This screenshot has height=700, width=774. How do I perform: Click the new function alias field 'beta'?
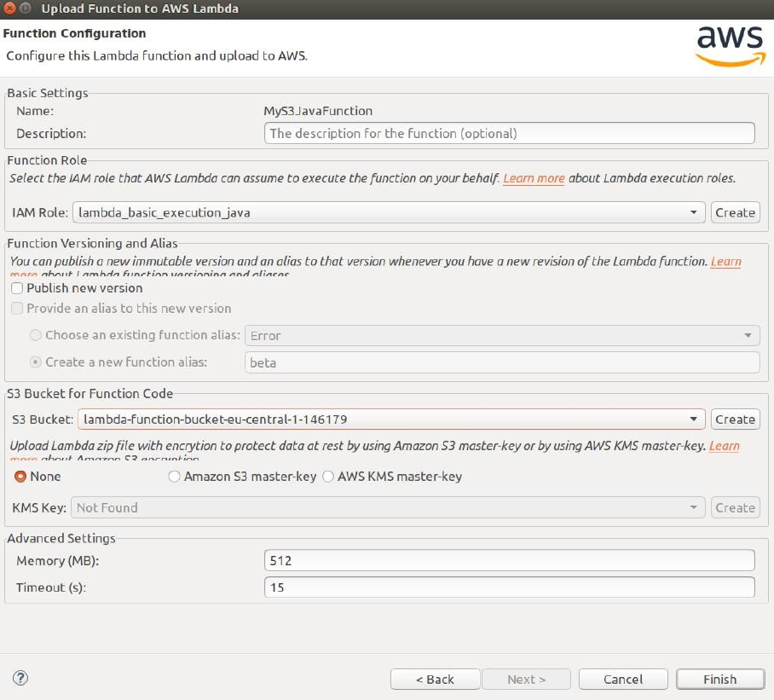(x=502, y=362)
